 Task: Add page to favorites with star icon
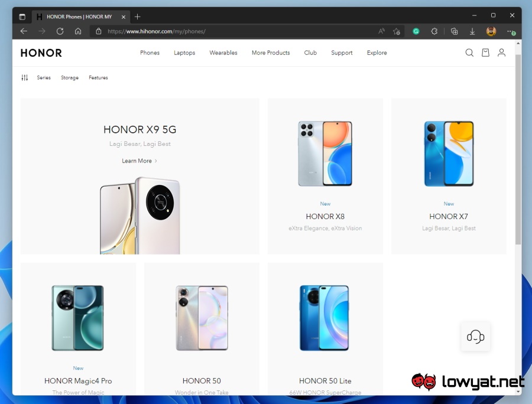(x=397, y=31)
